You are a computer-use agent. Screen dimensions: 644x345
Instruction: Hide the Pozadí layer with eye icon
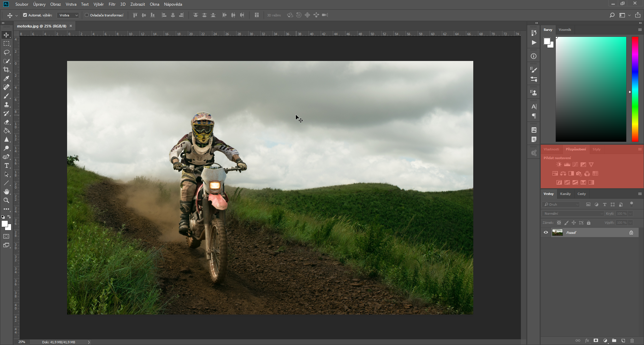pyautogui.click(x=546, y=232)
